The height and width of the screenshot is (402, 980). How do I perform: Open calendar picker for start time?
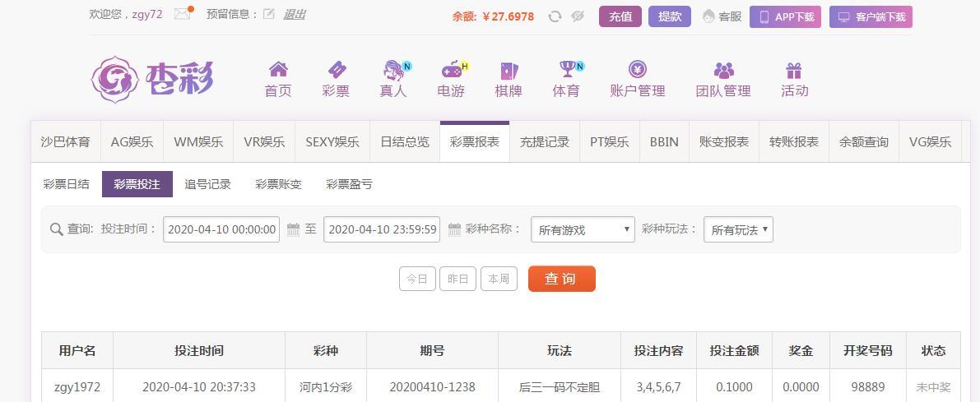click(x=294, y=230)
